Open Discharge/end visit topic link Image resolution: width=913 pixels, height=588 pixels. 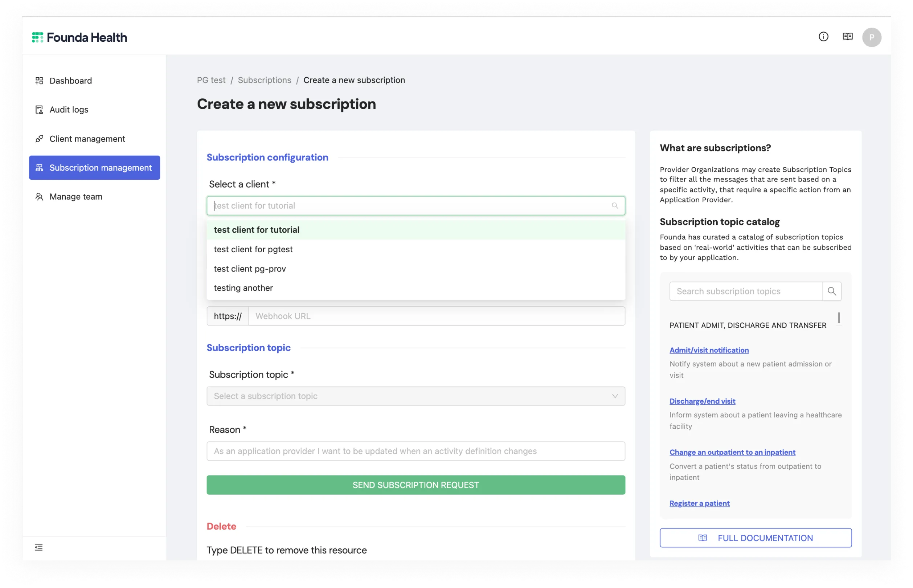click(x=702, y=401)
